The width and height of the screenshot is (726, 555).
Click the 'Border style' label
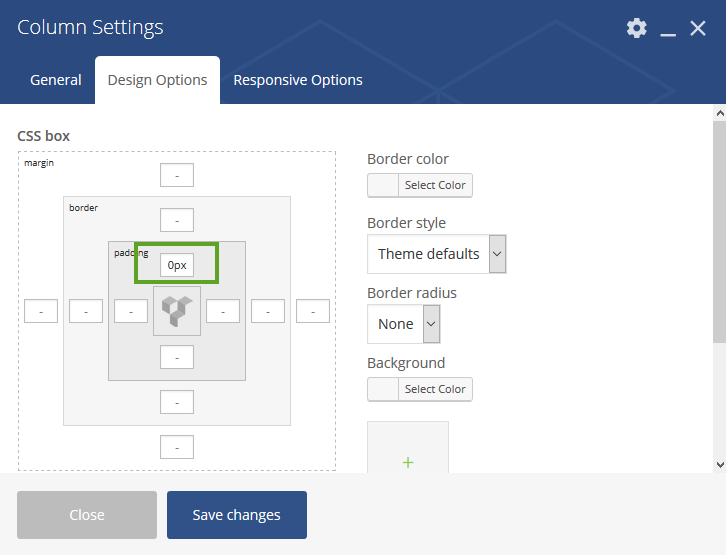407,223
